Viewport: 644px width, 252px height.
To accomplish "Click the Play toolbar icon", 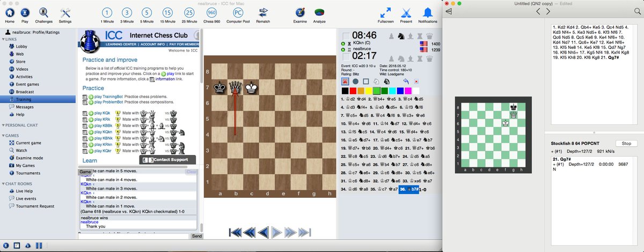I will point(25,12).
